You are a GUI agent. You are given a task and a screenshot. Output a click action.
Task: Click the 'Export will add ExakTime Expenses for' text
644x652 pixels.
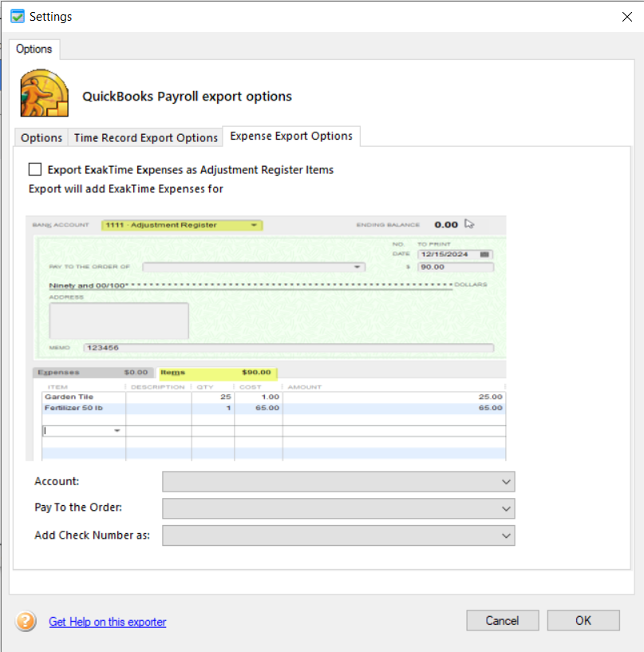[x=126, y=189]
